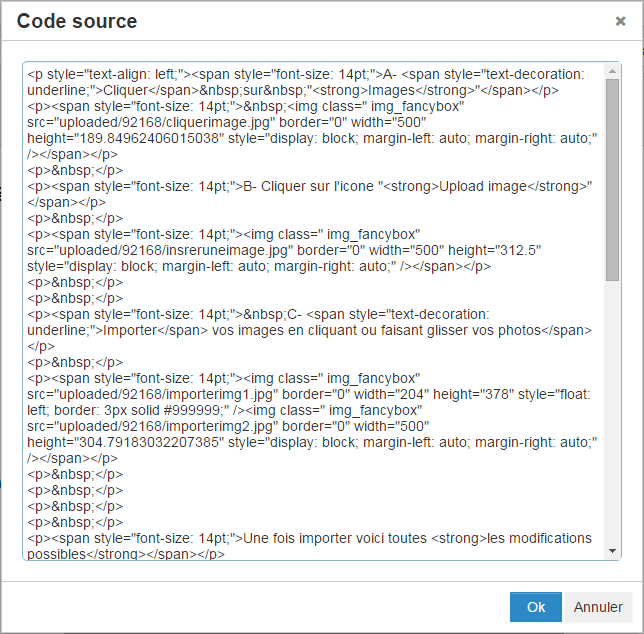Click the text "Upload image" in source
Viewport: 644px width, 634px height.
483,186
